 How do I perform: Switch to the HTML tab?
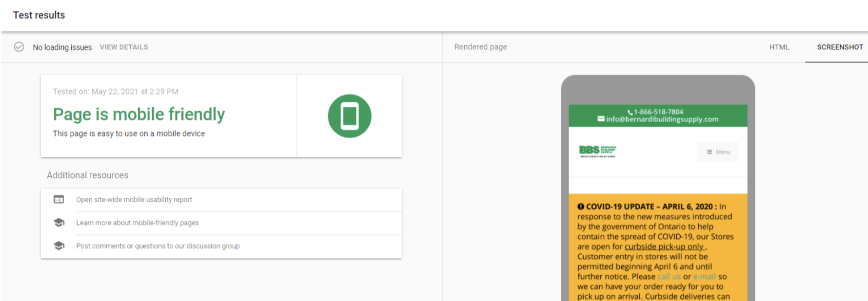click(779, 47)
